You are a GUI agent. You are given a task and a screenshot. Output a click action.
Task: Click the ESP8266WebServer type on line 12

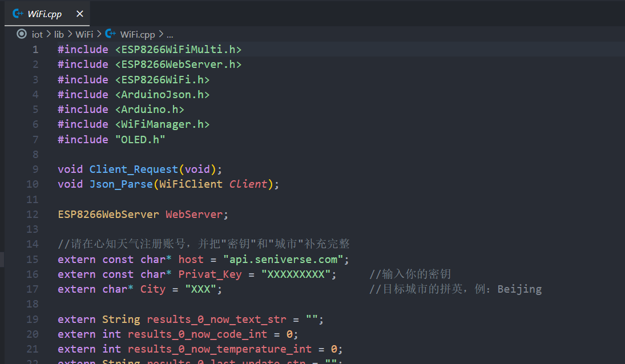(x=108, y=215)
